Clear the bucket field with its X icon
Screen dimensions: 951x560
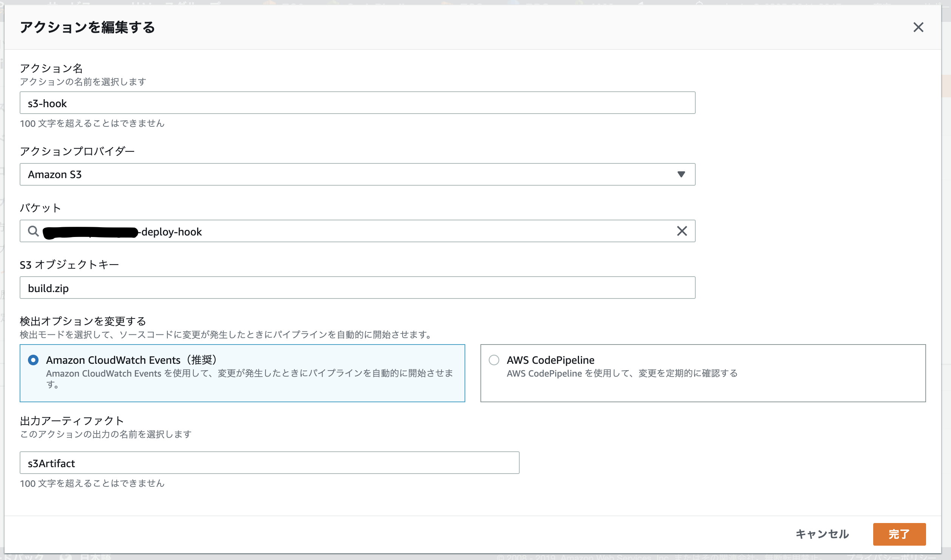pyautogui.click(x=682, y=231)
